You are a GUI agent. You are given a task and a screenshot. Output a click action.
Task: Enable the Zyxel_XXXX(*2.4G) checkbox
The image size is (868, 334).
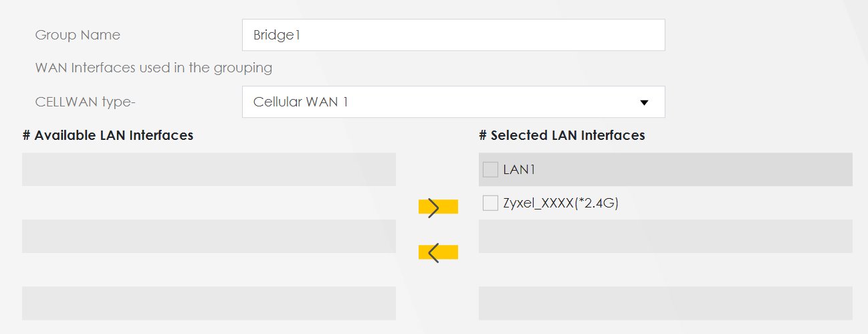(x=490, y=203)
